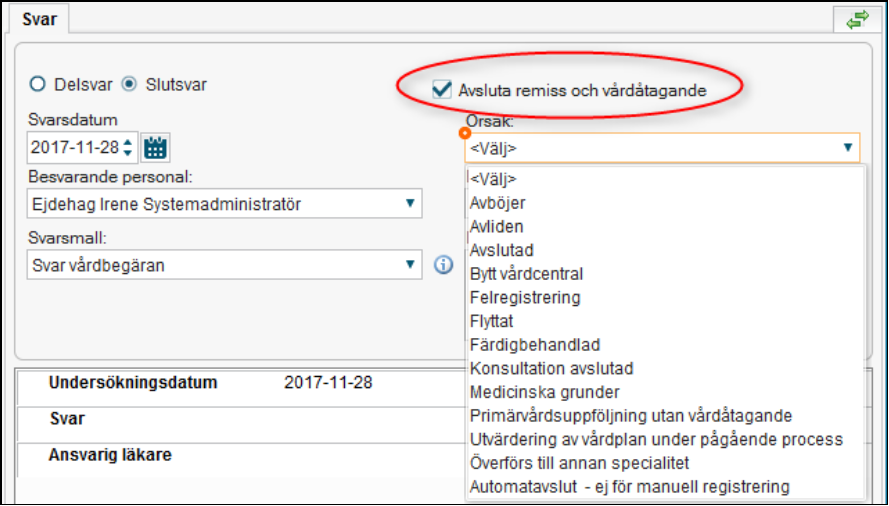Select Bytt vårdcentral from the list
This screenshot has height=506, width=889.
pyautogui.click(x=526, y=274)
